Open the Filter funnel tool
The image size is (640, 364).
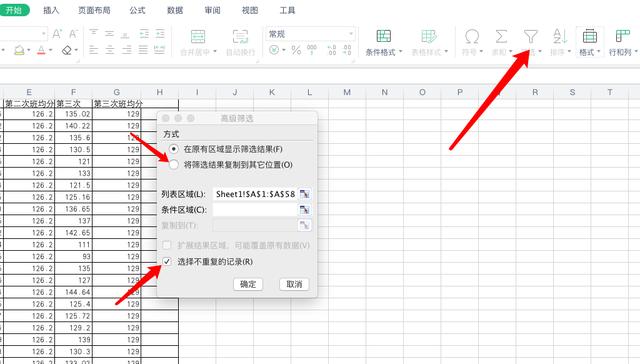pyautogui.click(x=530, y=37)
